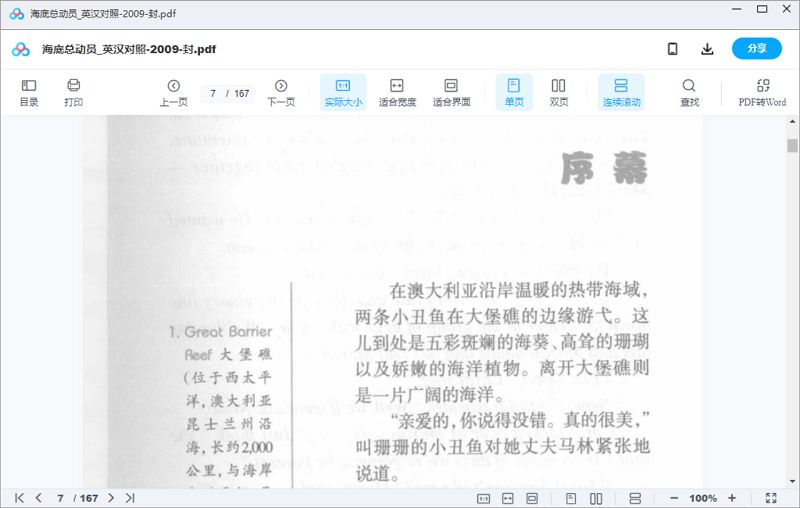Open the 目录 table of contents panel
800x508 pixels.
[29, 92]
